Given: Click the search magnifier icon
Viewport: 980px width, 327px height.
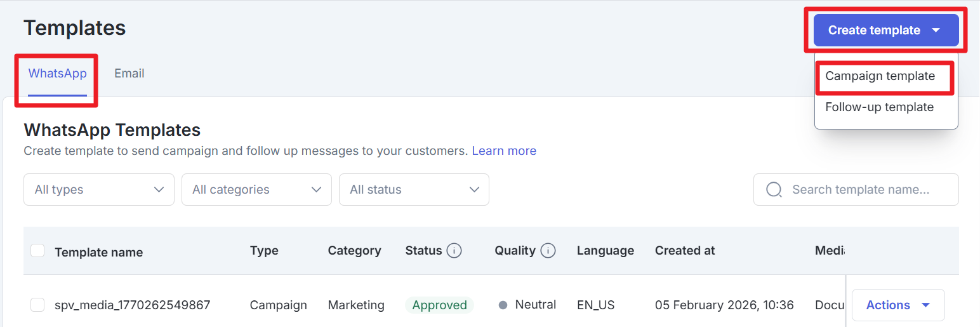Looking at the screenshot, I should [774, 190].
